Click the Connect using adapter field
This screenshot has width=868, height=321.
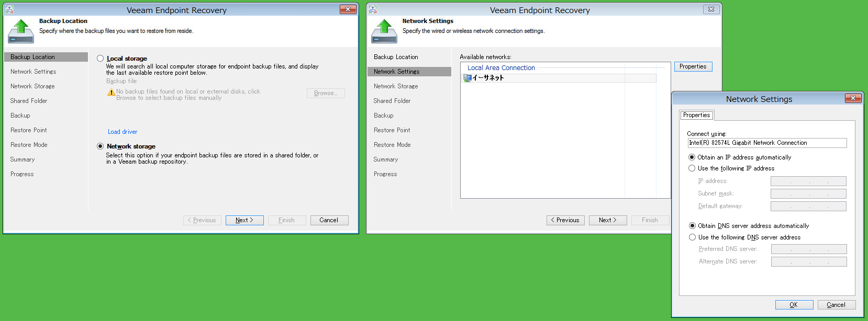[767, 143]
